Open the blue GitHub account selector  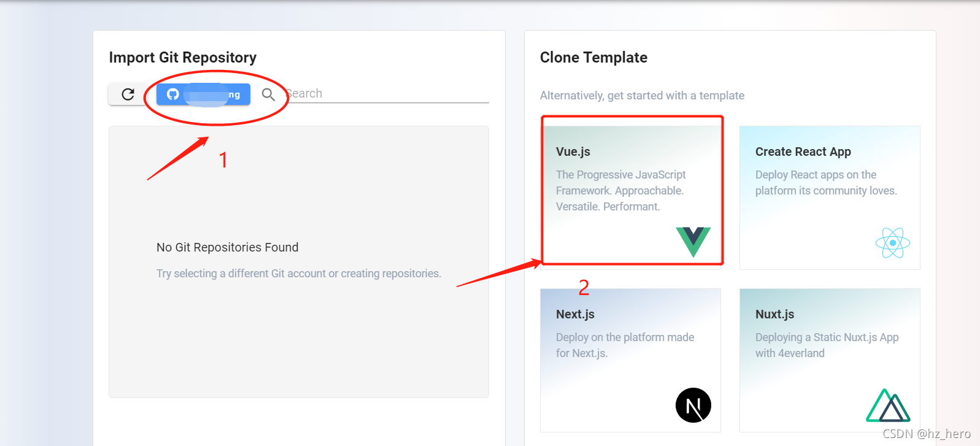click(x=203, y=94)
